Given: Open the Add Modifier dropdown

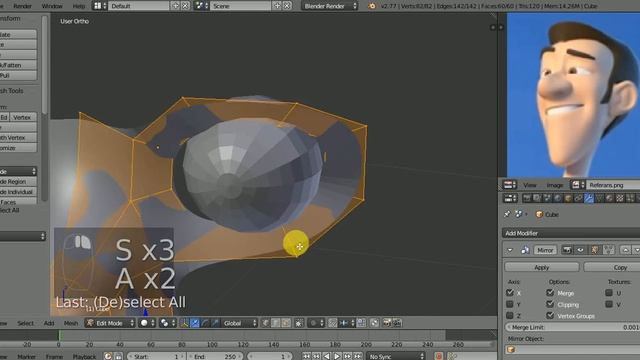Looking at the screenshot, I should (x=571, y=233).
